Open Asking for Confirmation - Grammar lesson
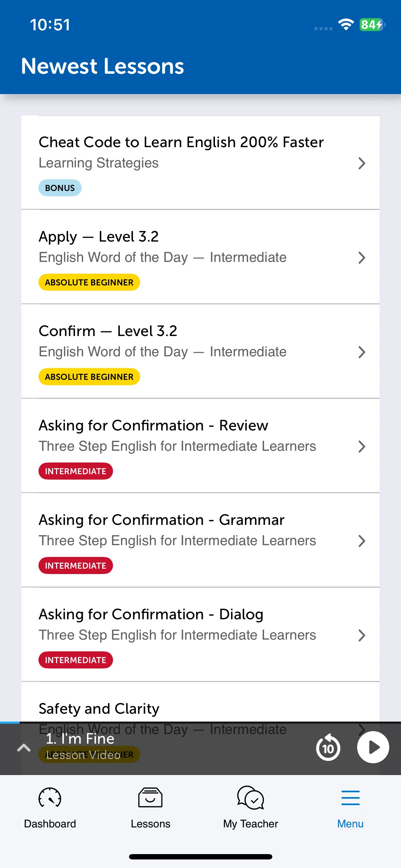Screen dimensions: 401x868 [x=200, y=540]
